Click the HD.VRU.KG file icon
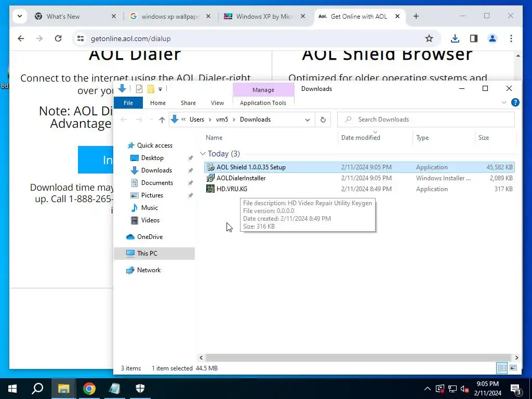Screen dimensions: 532x399 pyautogui.click(x=210, y=189)
